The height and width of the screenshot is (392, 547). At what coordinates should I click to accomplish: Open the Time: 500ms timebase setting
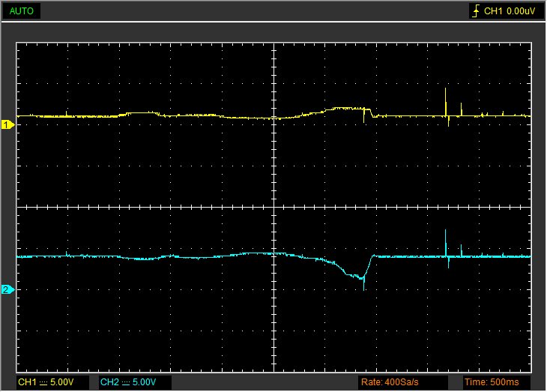point(492,383)
